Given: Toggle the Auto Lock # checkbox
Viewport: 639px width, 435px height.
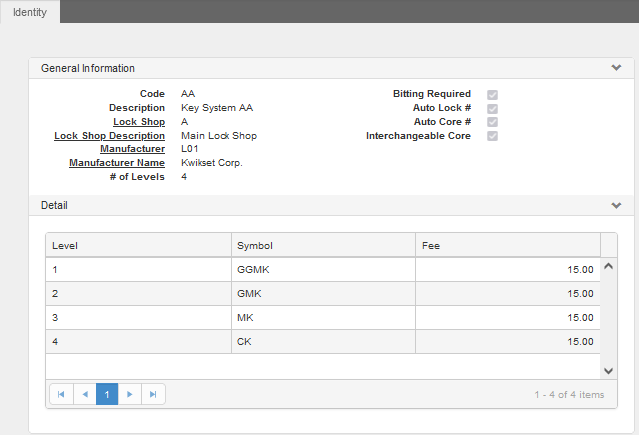Looking at the screenshot, I should coord(492,108).
